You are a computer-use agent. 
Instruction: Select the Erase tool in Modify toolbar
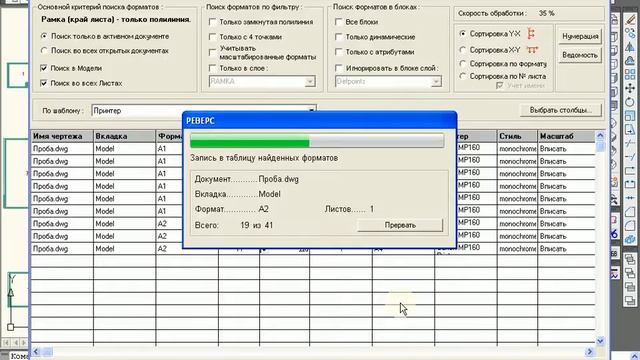pos(630,20)
